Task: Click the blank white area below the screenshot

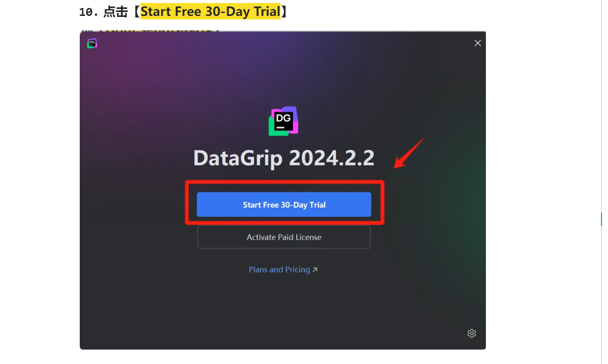Action: click(x=283, y=357)
